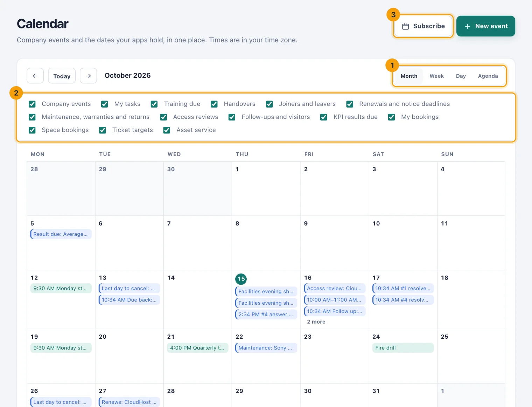Open '10:34 AM Due back' event
Viewport: 532px width, 407px height.
(x=129, y=300)
